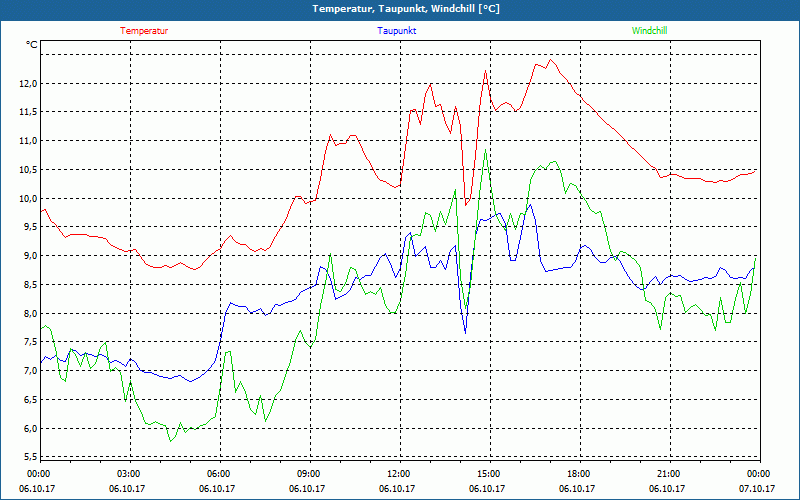
Task: Click the '03:00' time axis label
Action: pyautogui.click(x=129, y=474)
